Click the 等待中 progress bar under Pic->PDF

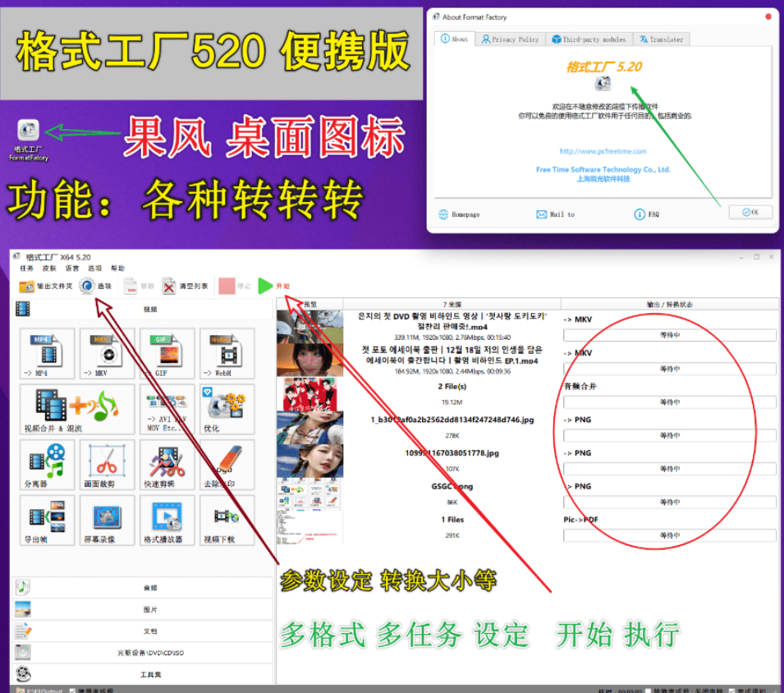[669, 535]
